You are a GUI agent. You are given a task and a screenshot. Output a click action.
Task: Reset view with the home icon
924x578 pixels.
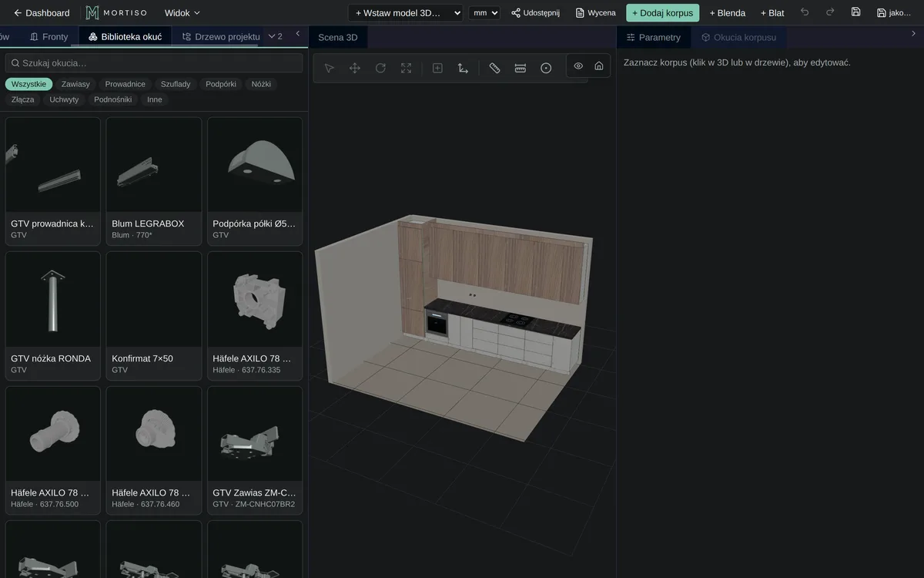[x=599, y=66]
